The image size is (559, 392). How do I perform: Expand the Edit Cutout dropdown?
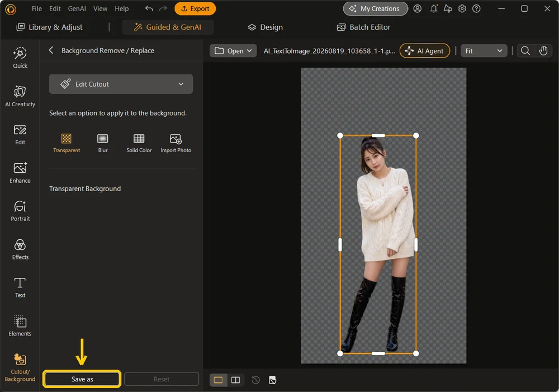121,84
